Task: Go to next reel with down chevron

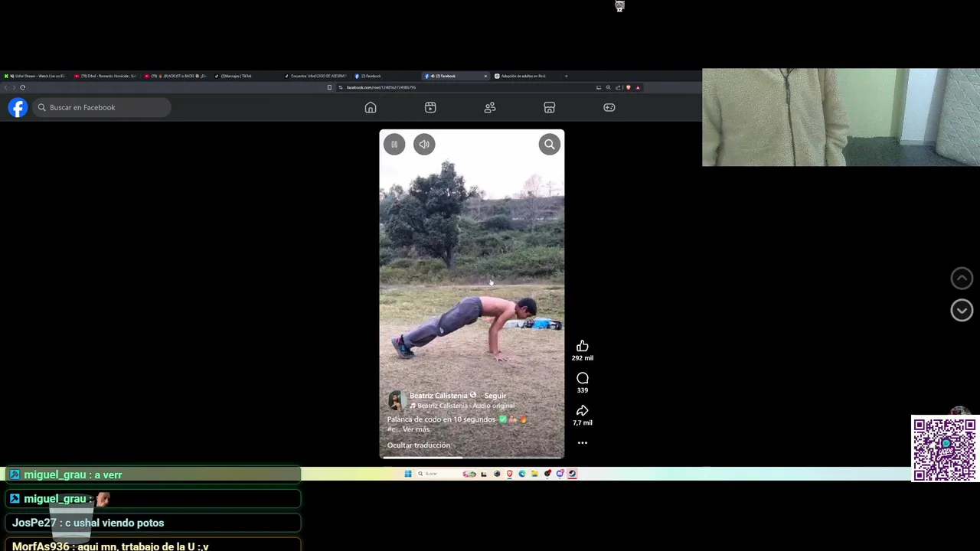Action: click(962, 310)
